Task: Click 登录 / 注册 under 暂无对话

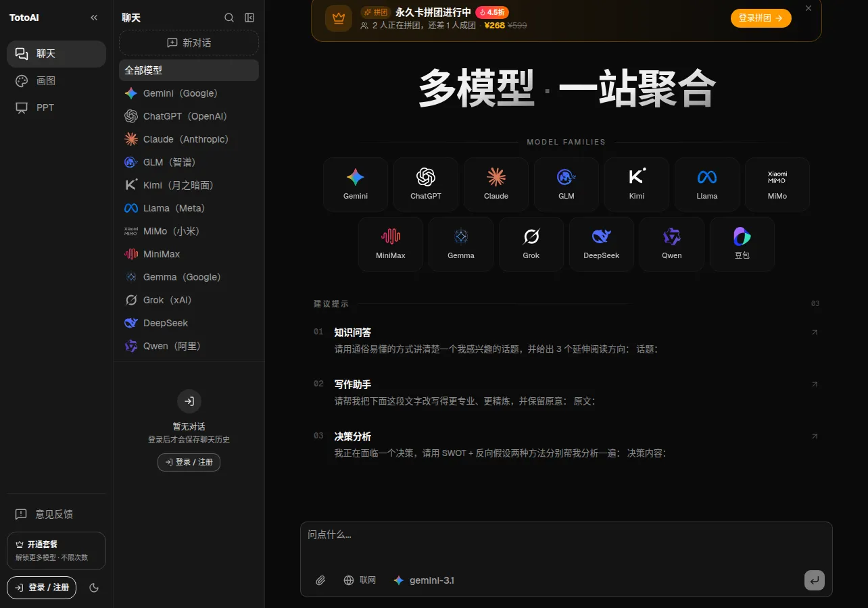Action: (x=189, y=462)
